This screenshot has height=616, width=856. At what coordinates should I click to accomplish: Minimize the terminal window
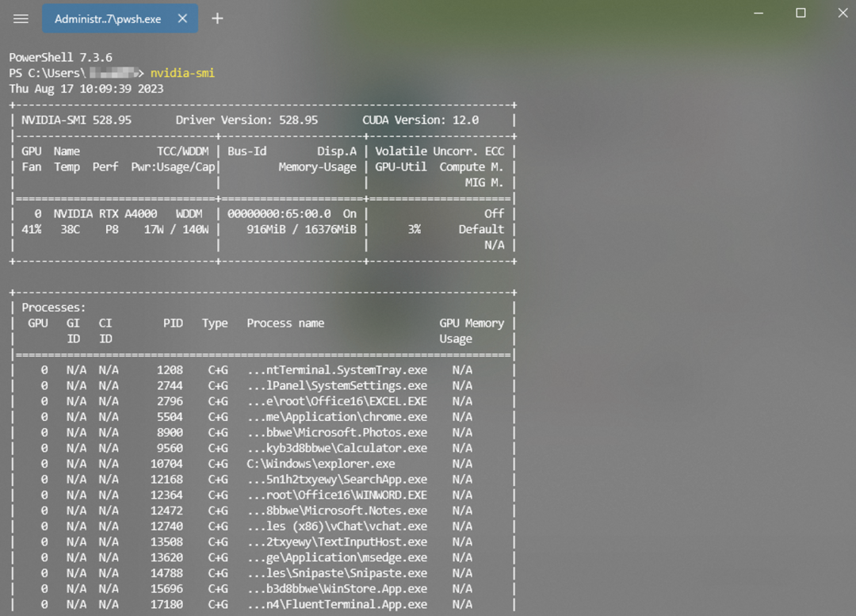point(759,13)
